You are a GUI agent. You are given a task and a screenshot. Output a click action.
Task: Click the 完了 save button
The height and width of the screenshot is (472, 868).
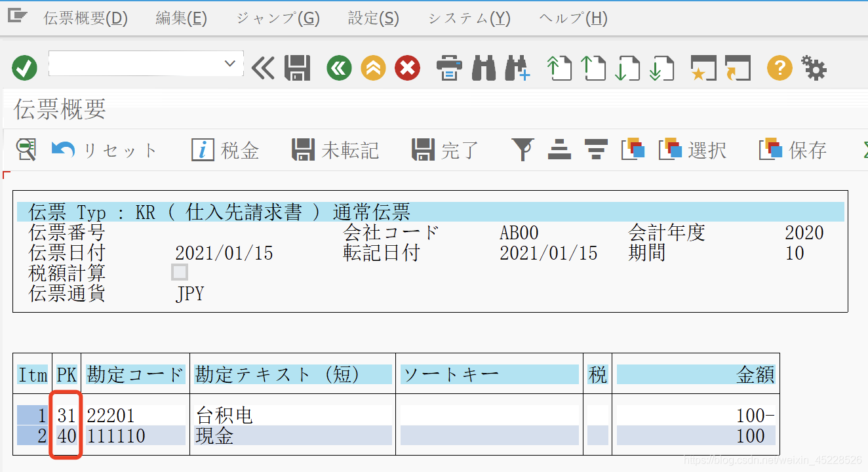[x=445, y=150]
